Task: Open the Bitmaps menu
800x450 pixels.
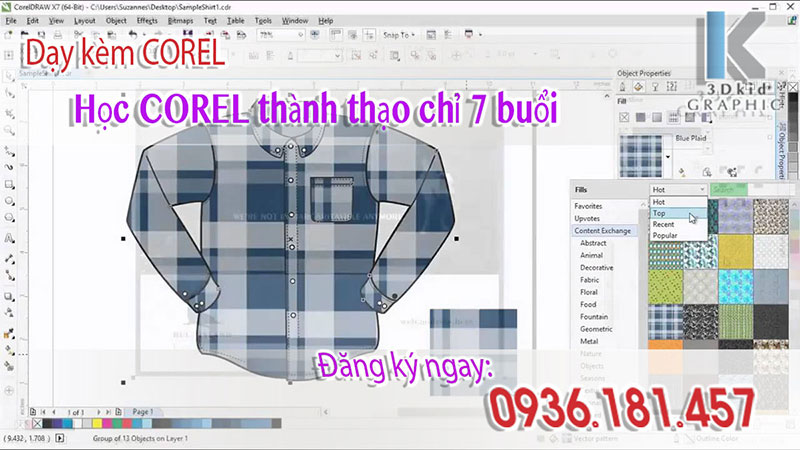Action: point(180,21)
